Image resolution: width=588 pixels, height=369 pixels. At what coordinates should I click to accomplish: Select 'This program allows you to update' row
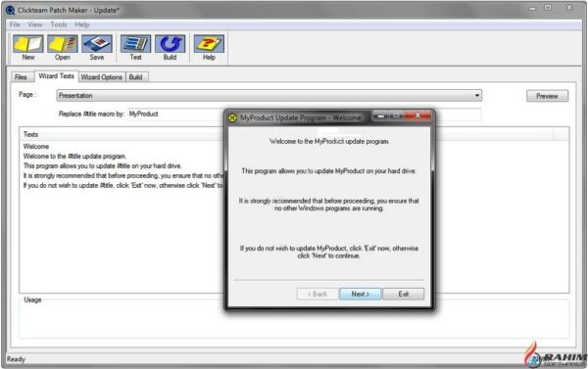[102, 166]
